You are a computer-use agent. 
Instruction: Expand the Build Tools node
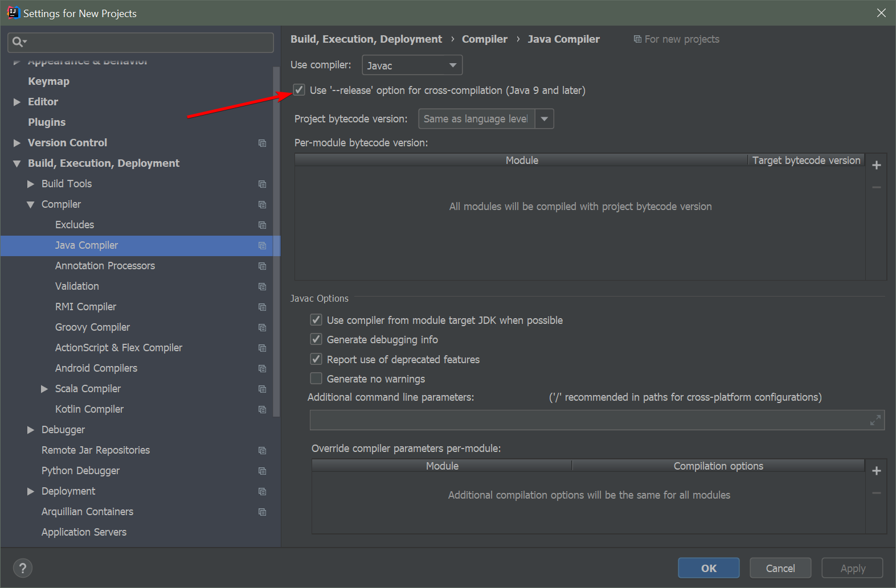(x=31, y=184)
